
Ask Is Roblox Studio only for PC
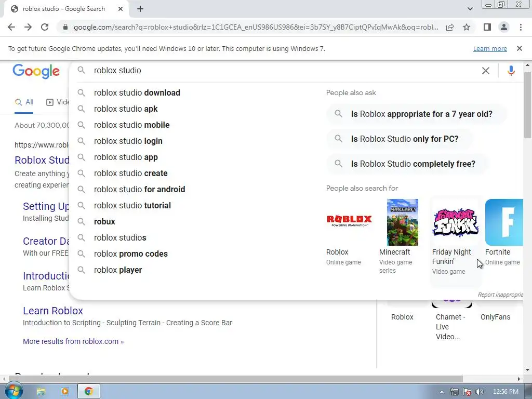click(400, 139)
